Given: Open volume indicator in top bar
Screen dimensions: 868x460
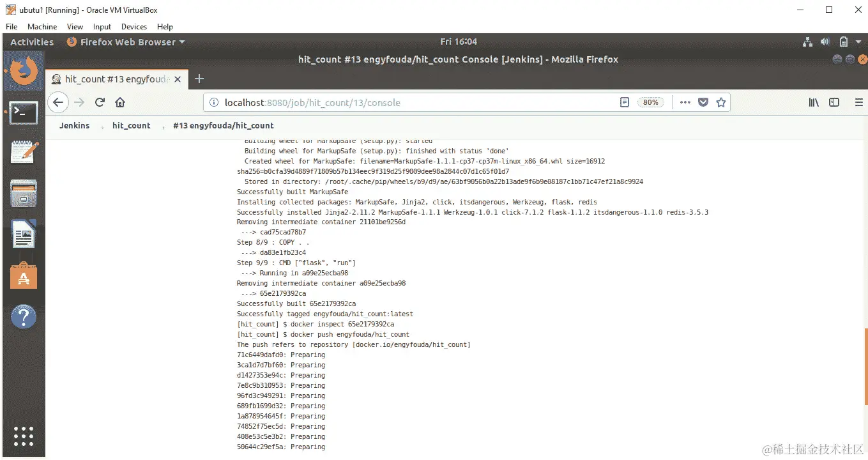Looking at the screenshot, I should 825,42.
